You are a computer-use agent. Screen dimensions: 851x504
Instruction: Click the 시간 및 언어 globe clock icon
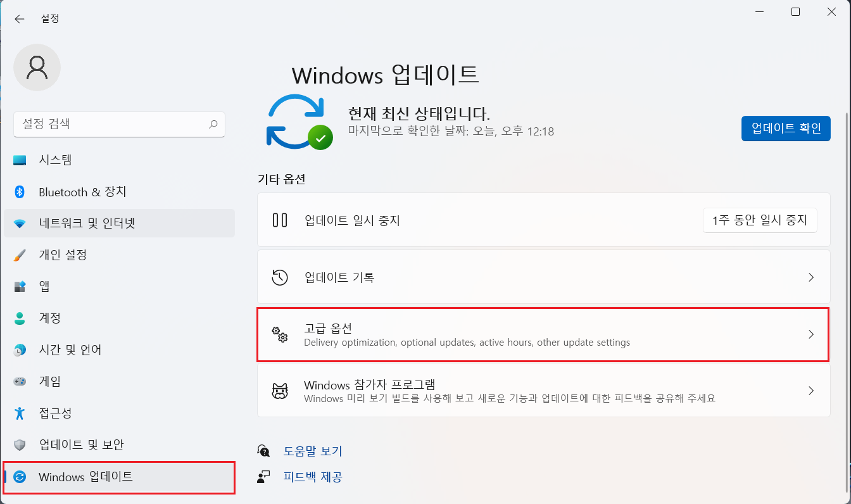[20, 350]
